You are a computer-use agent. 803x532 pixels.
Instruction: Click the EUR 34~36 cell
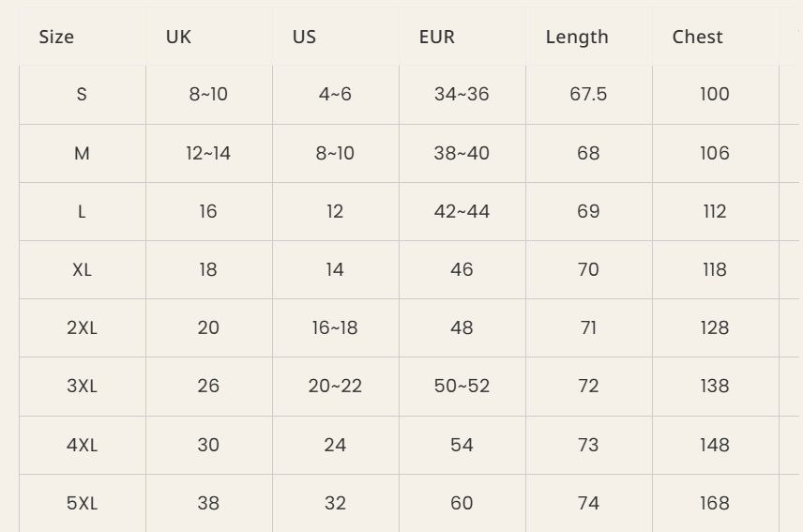(x=462, y=94)
